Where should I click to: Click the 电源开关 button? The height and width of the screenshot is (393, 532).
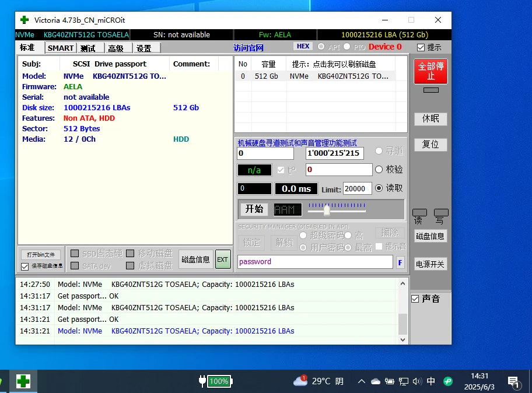pyautogui.click(x=430, y=264)
